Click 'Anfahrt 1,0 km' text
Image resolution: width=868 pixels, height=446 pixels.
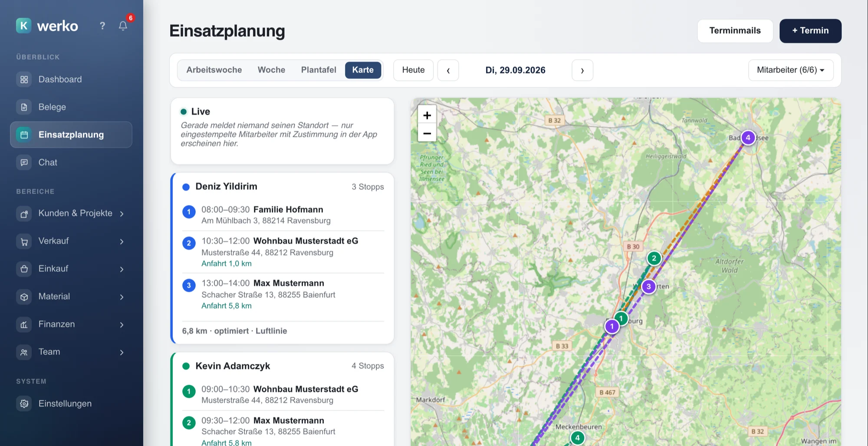[x=227, y=264]
